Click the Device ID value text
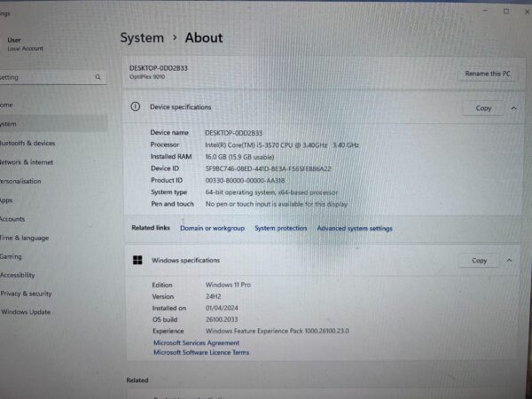This screenshot has height=399, width=532. coord(268,168)
